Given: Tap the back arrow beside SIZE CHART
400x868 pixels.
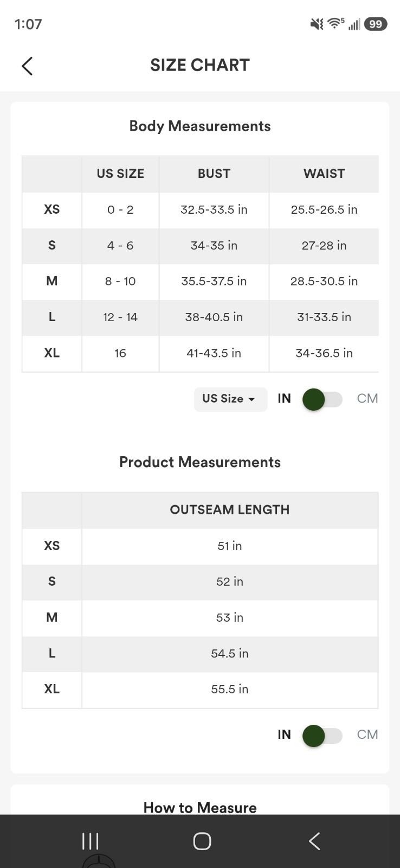Looking at the screenshot, I should (x=27, y=66).
